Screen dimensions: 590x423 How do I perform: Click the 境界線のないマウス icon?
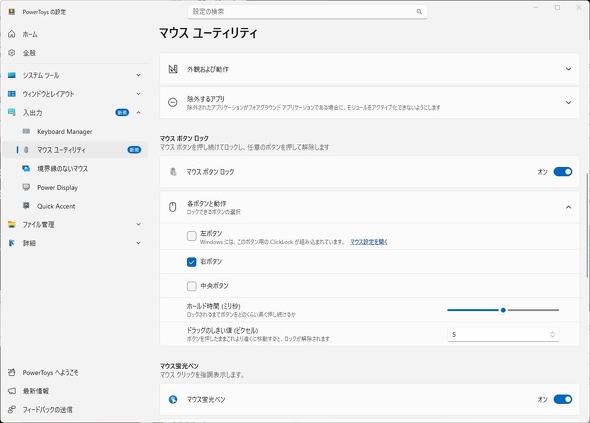point(26,169)
